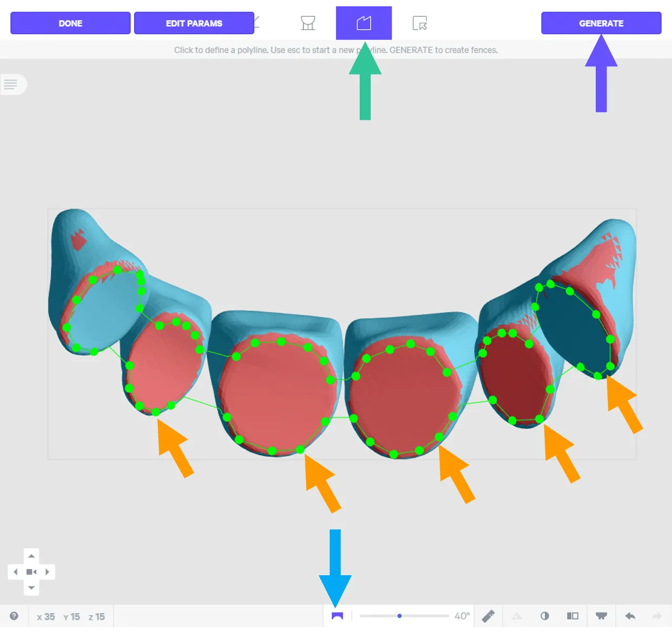The image size is (672, 642).
Task: Click the polyline instruction hint text
Action: [336, 50]
